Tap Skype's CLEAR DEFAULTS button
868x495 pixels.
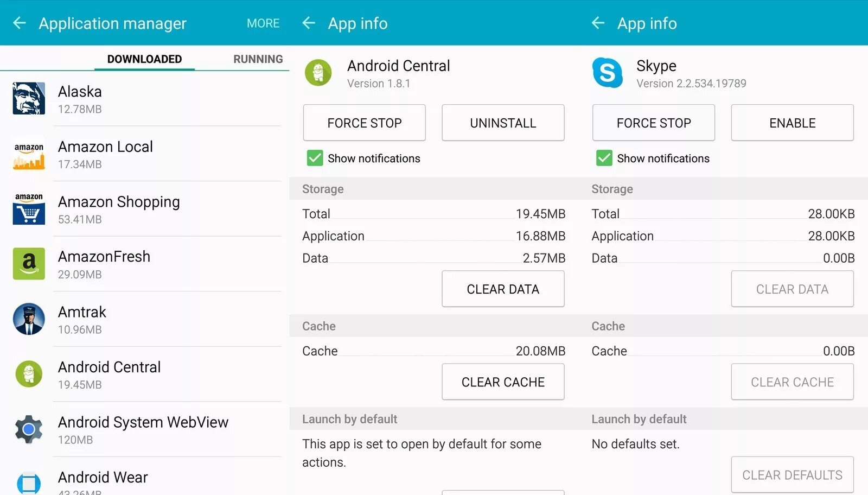(792, 475)
